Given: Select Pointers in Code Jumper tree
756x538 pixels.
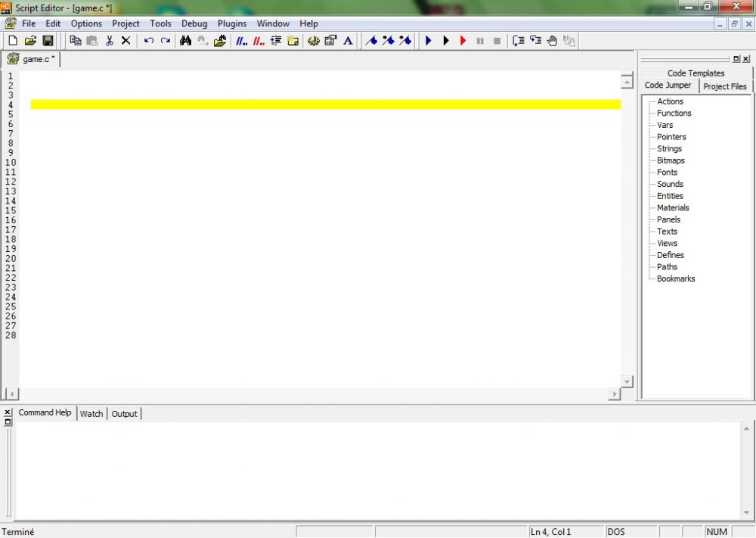Looking at the screenshot, I should [x=671, y=136].
